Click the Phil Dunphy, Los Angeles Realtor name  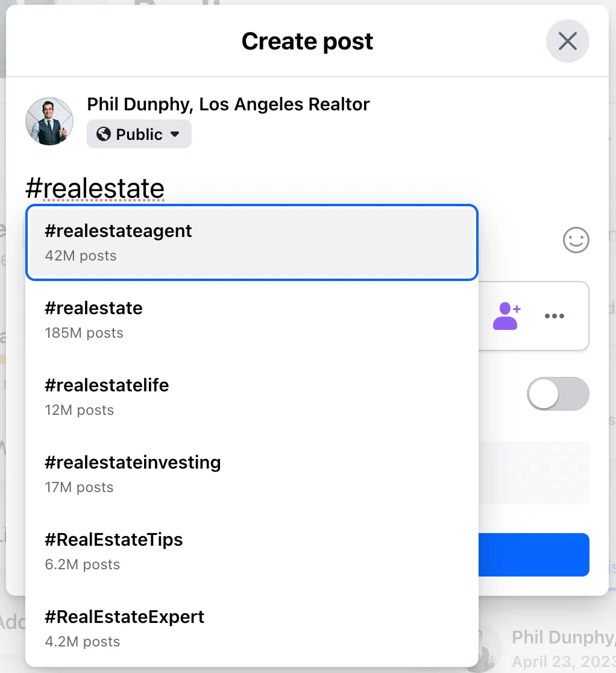[x=228, y=104]
